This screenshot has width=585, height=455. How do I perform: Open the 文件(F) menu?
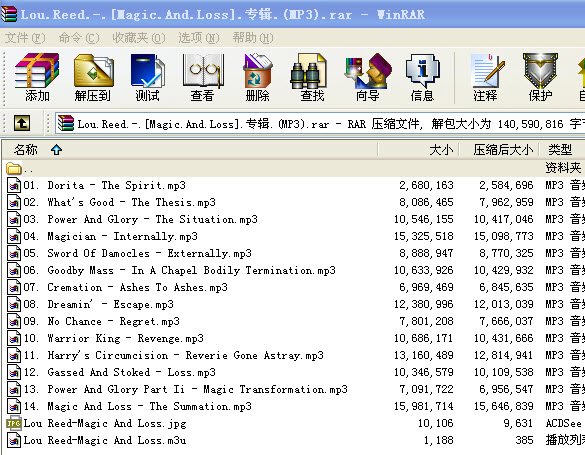click(x=25, y=38)
